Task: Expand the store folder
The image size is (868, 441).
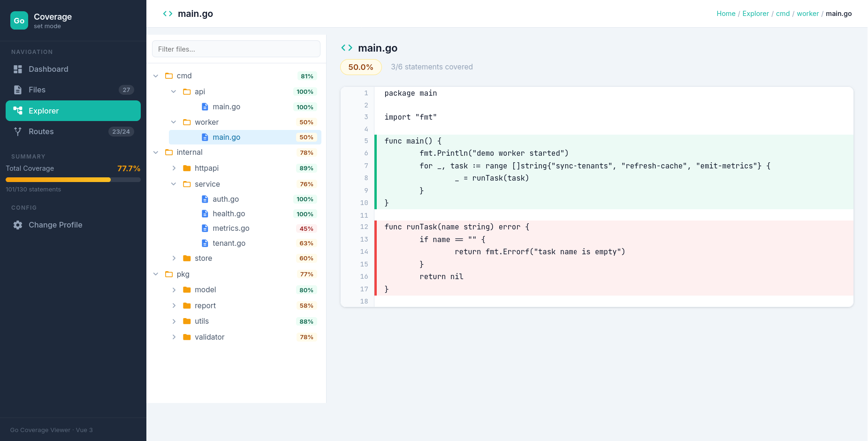Action: pyautogui.click(x=174, y=258)
